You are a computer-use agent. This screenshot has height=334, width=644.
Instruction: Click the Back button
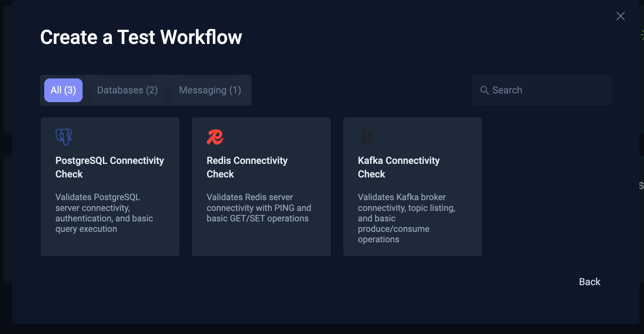point(589,282)
